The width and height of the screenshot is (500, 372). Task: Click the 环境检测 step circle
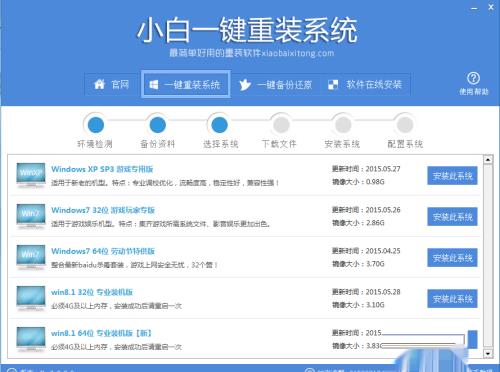coord(96,125)
